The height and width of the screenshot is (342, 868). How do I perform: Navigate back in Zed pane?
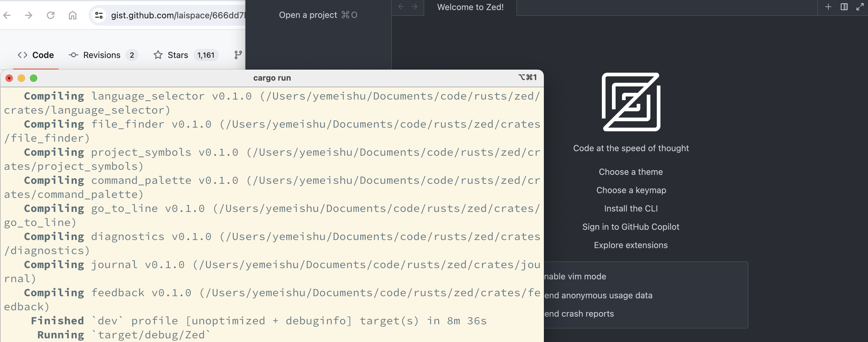coord(401,7)
